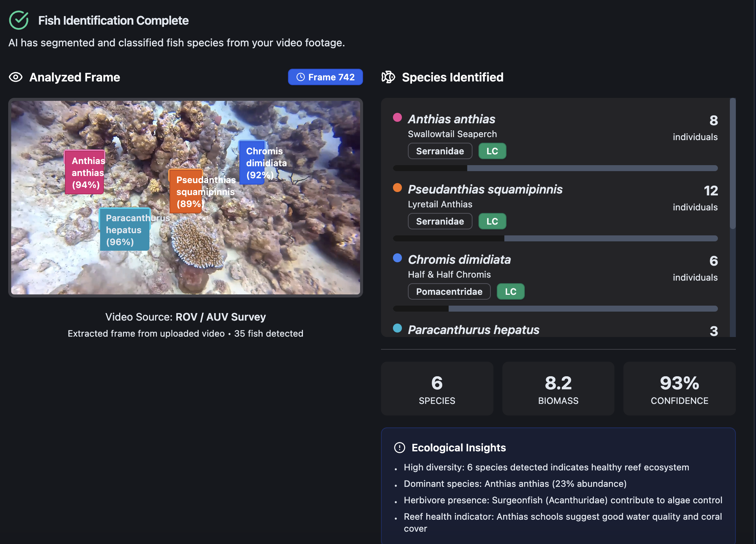This screenshot has height=544, width=756.
Task: Select the pink dot for Anthias anthias
Action: coord(397,118)
